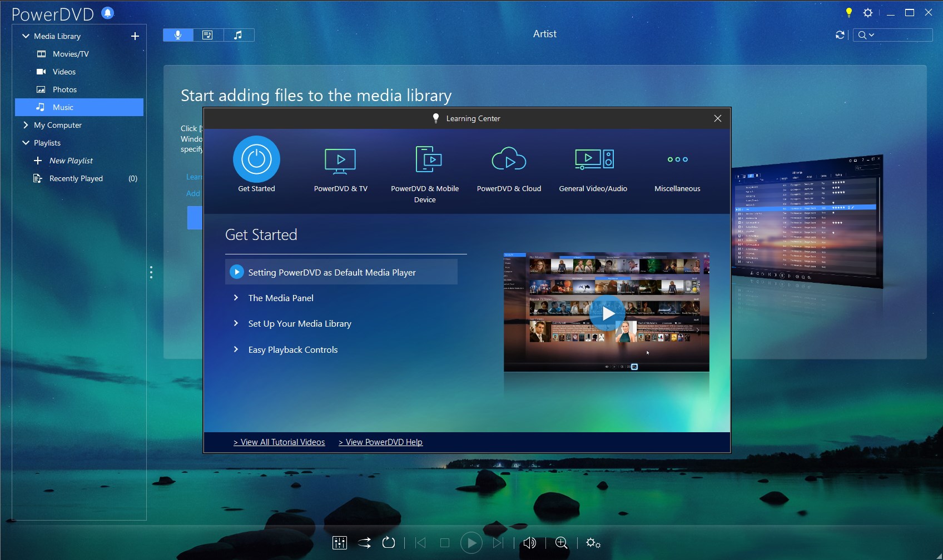This screenshot has width=943, height=560.
Task: Collapse the Media Library tree
Action: click(x=26, y=36)
